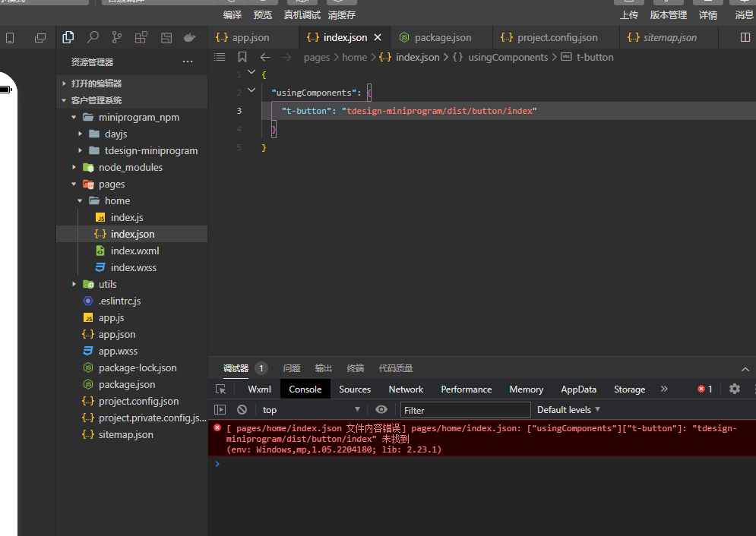The height and width of the screenshot is (536, 756).
Task: Click the outline list icon in breadcrumb bar
Action: click(x=220, y=57)
